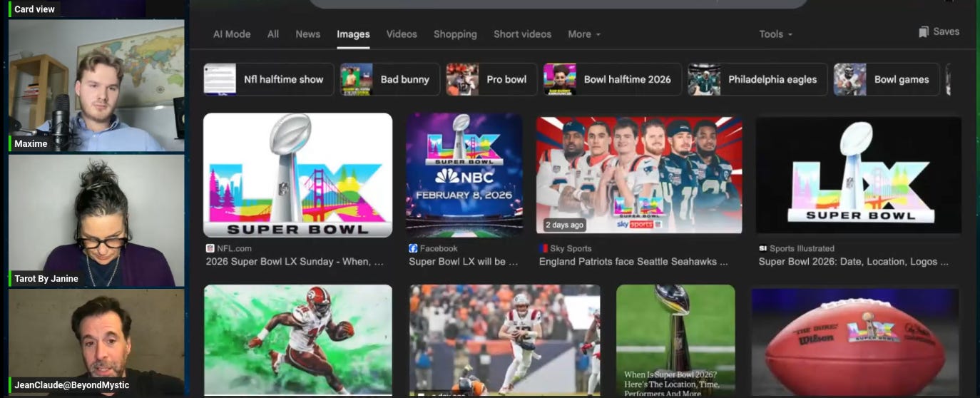Click the Bowl halftime 2026 chip thumbnail
Image resolution: width=980 pixels, height=398 pixels.
click(x=560, y=79)
